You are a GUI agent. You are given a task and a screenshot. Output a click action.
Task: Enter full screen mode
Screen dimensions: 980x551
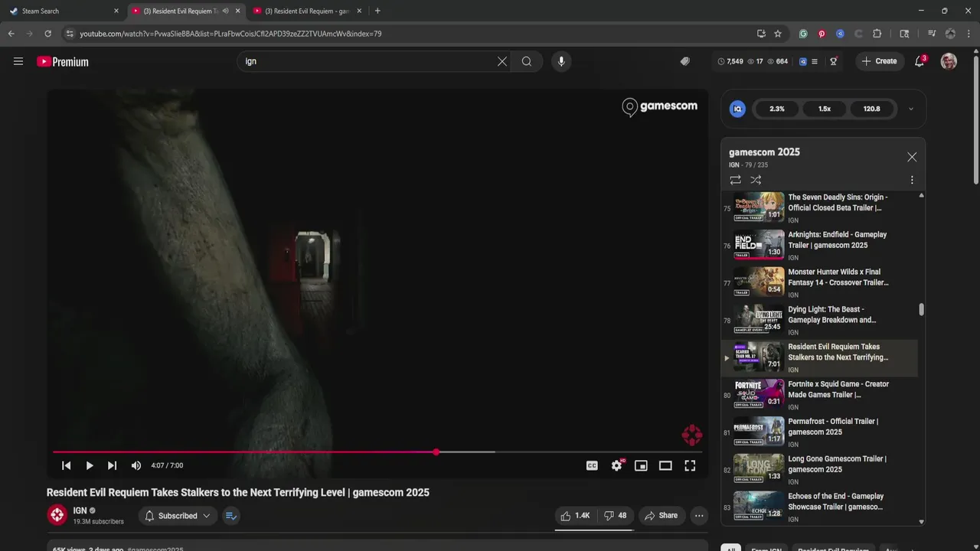coord(690,465)
